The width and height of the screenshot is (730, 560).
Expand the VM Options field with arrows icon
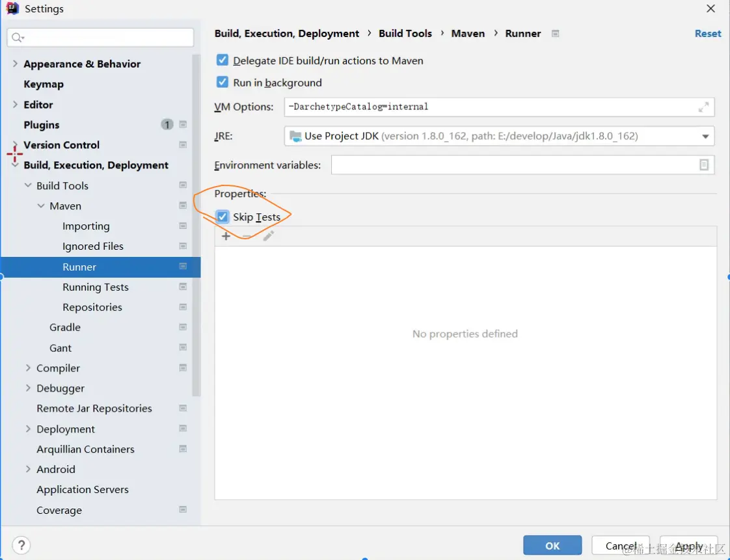(703, 107)
